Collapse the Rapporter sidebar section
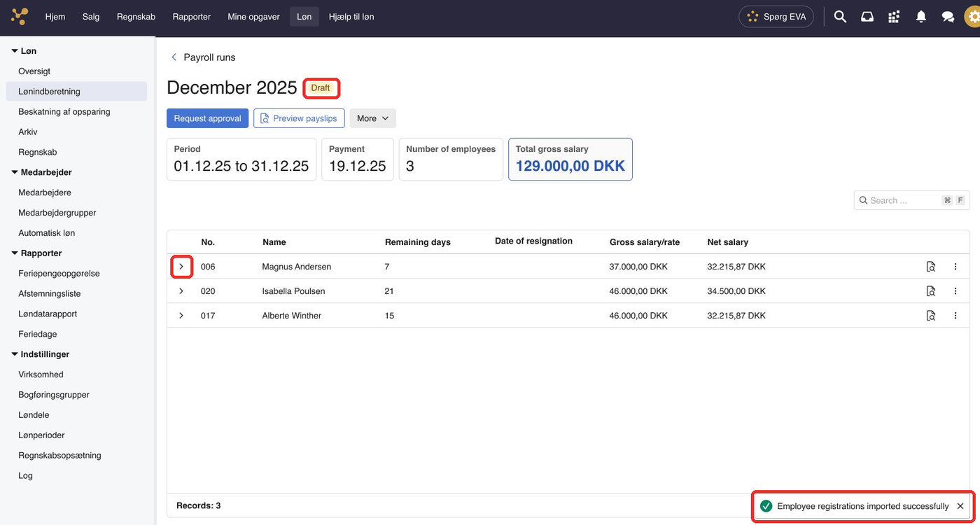 pyautogui.click(x=15, y=253)
